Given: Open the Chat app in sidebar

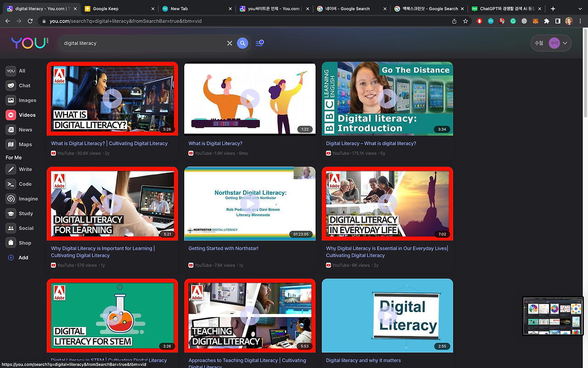Looking at the screenshot, I should point(18,86).
